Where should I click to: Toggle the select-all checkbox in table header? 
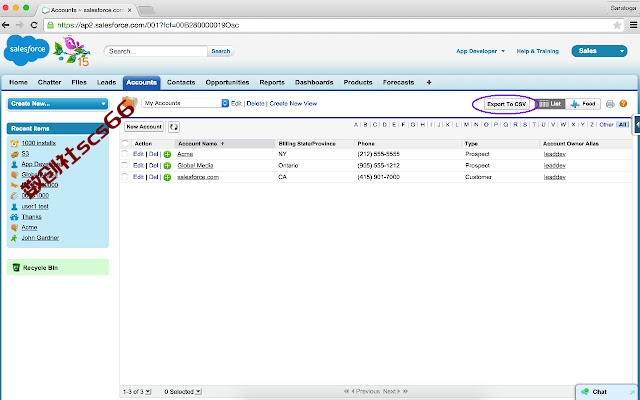tap(125, 144)
